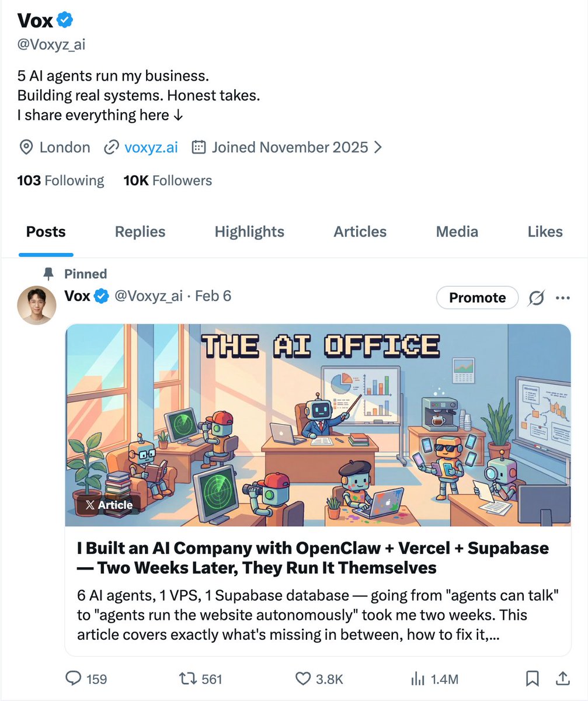Image resolution: width=588 pixels, height=701 pixels.
Task: Like the post via heart icon
Action: 302,678
